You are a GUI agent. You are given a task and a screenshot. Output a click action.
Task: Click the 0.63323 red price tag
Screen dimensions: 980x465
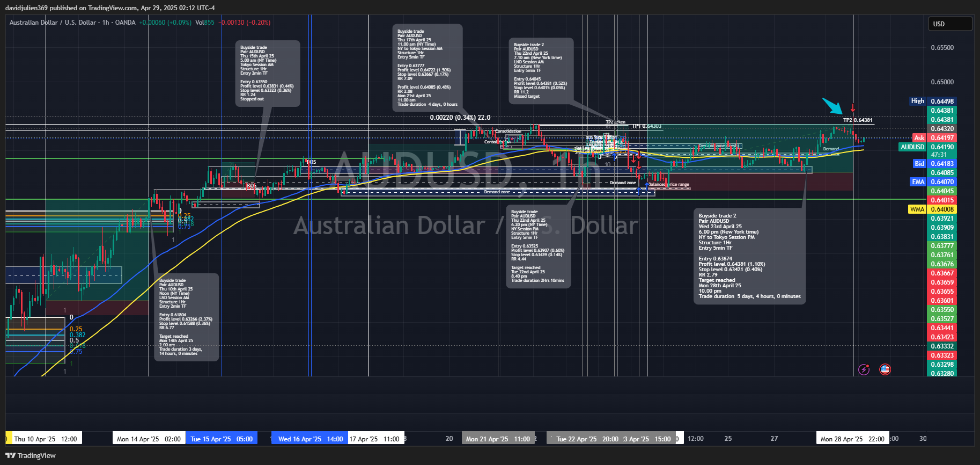click(x=942, y=355)
